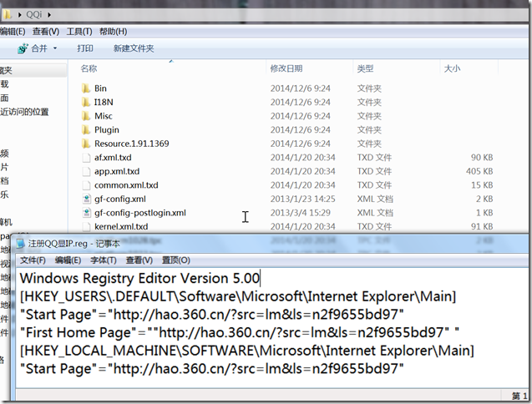Open the Notepad 编辑(E) menu

68,260
